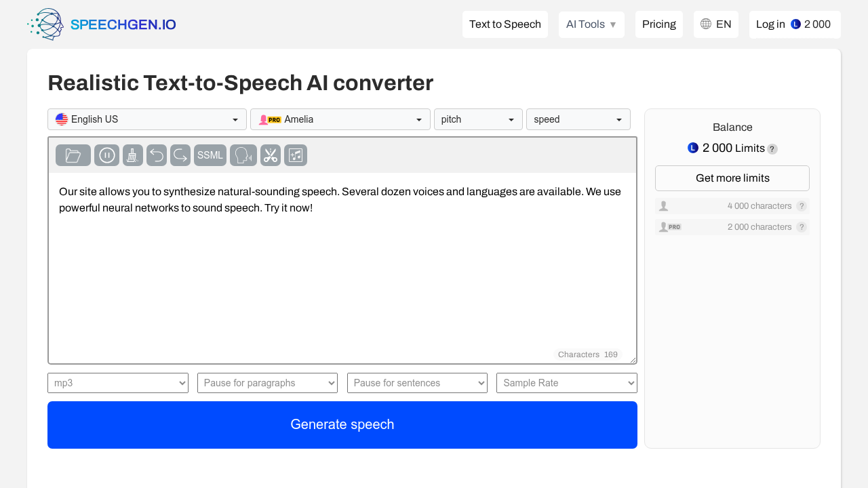Open the English US language dropdown
Screen dimensions: 868x488
pyautogui.click(x=146, y=119)
